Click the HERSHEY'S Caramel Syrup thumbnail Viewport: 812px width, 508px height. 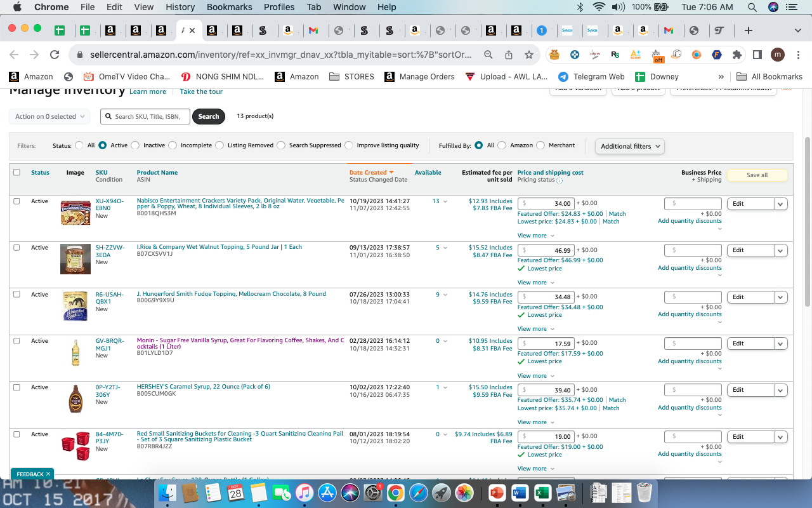coord(75,399)
